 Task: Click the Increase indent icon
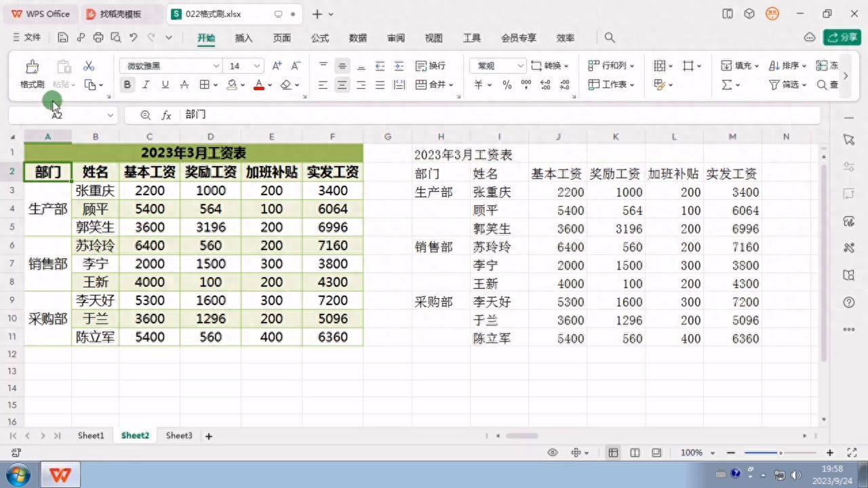tap(399, 66)
